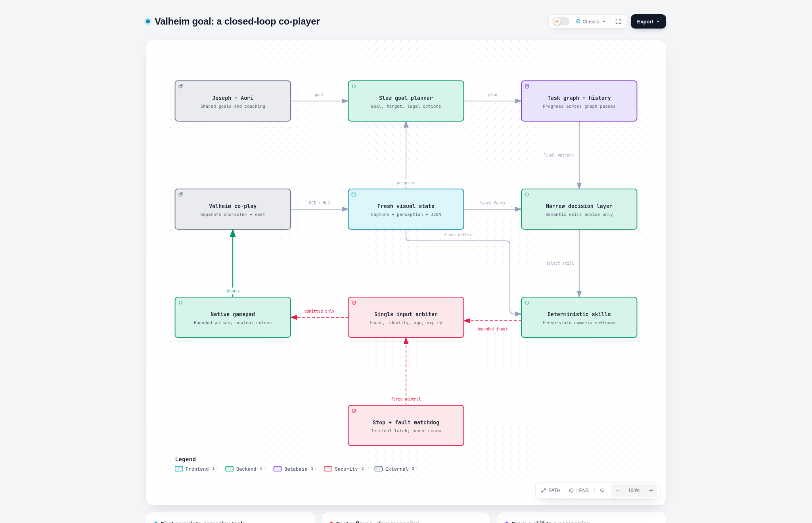Image resolution: width=812 pixels, height=523 pixels.
Task: Zoom in with the plus button
Action: point(651,491)
